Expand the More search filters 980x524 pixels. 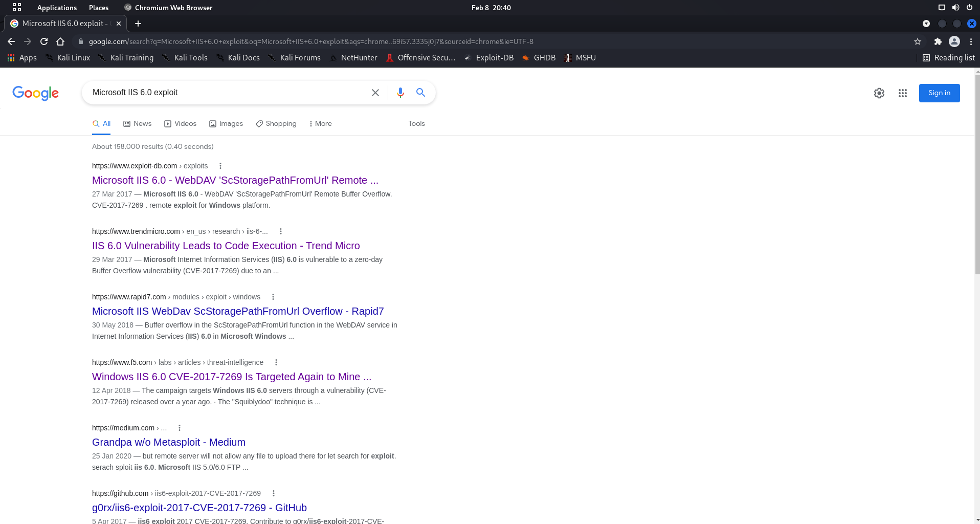pos(320,124)
